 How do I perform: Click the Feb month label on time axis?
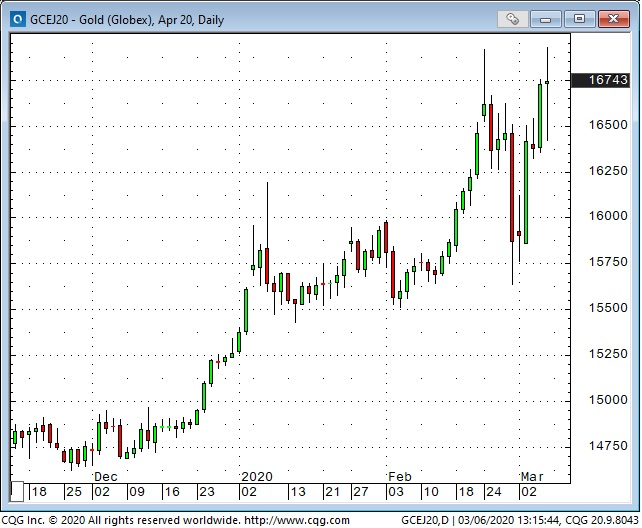[400, 477]
